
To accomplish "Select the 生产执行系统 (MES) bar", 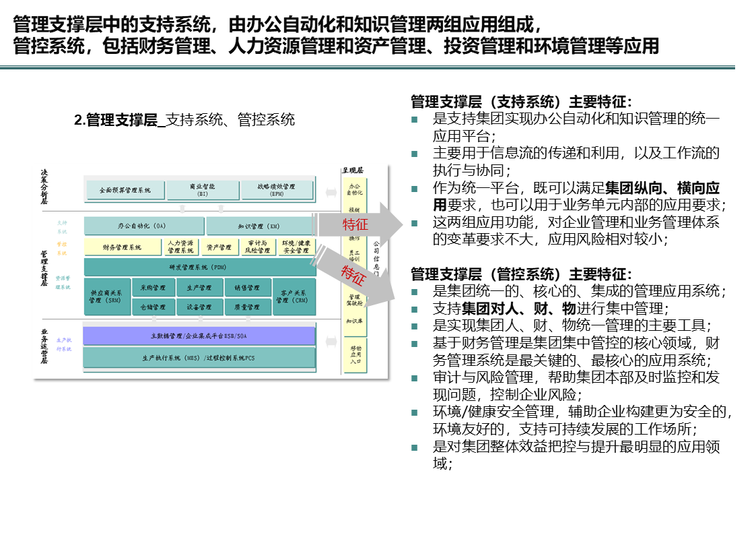I will click(199, 358).
